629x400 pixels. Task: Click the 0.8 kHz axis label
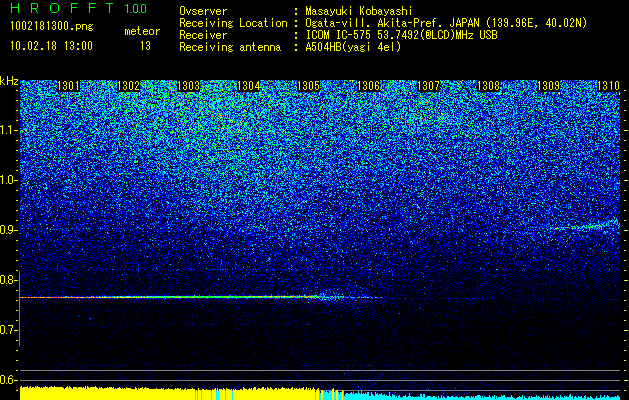8,280
